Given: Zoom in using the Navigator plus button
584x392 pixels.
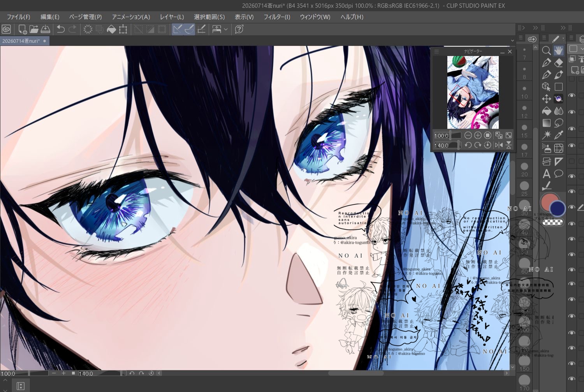Looking at the screenshot, I should (478, 135).
